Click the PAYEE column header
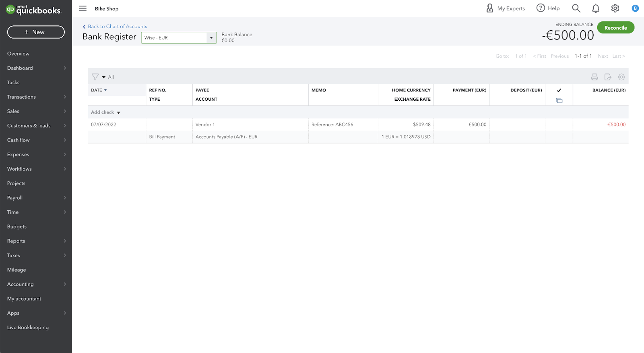This screenshot has width=644, height=353. [x=202, y=90]
